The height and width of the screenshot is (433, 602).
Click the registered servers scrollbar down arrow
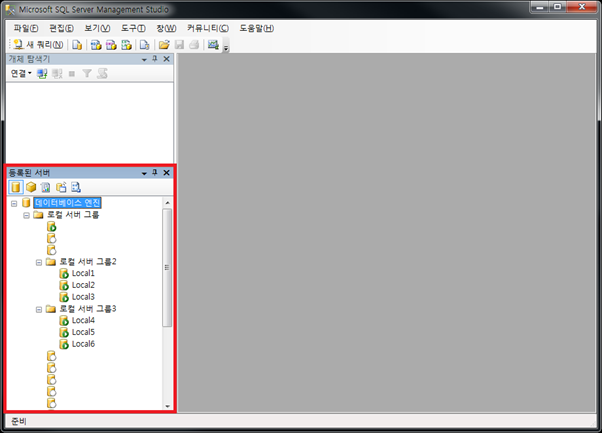point(167,406)
